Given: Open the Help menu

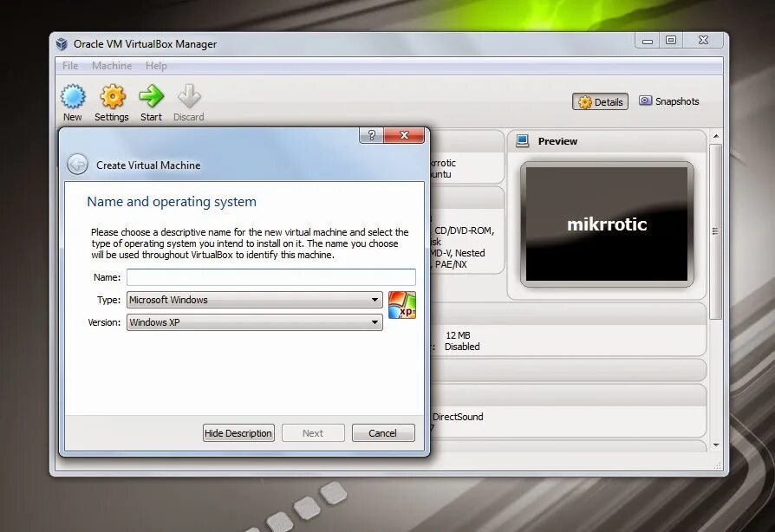Looking at the screenshot, I should pos(156,66).
